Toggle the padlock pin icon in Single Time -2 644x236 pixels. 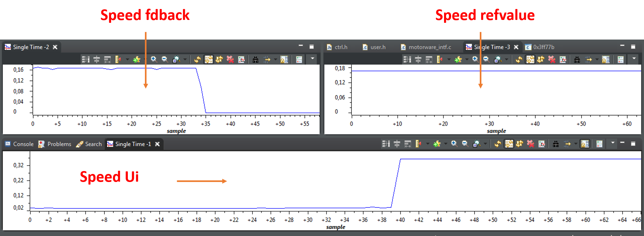pos(284,59)
